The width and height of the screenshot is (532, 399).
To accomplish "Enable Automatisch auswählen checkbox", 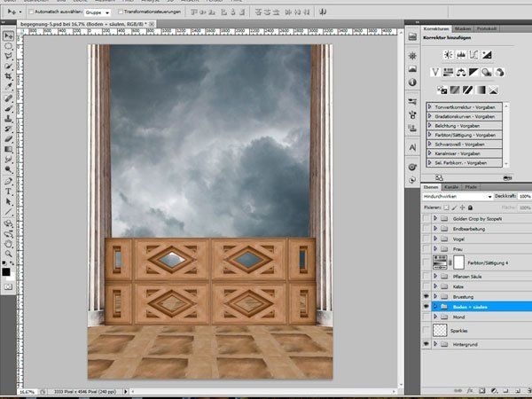I will 31,12.
